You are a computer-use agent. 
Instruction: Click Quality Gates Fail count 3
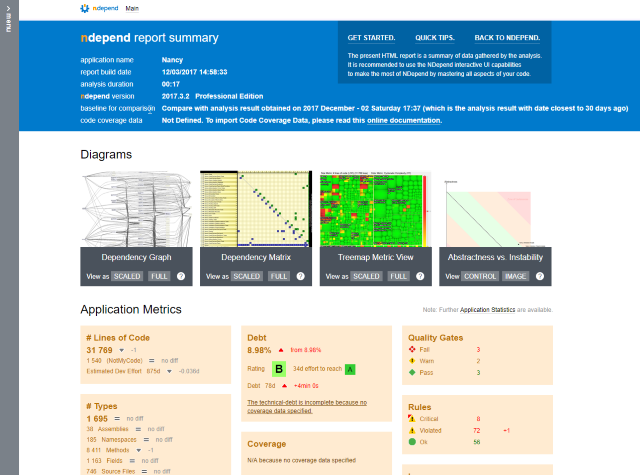pyautogui.click(x=478, y=350)
